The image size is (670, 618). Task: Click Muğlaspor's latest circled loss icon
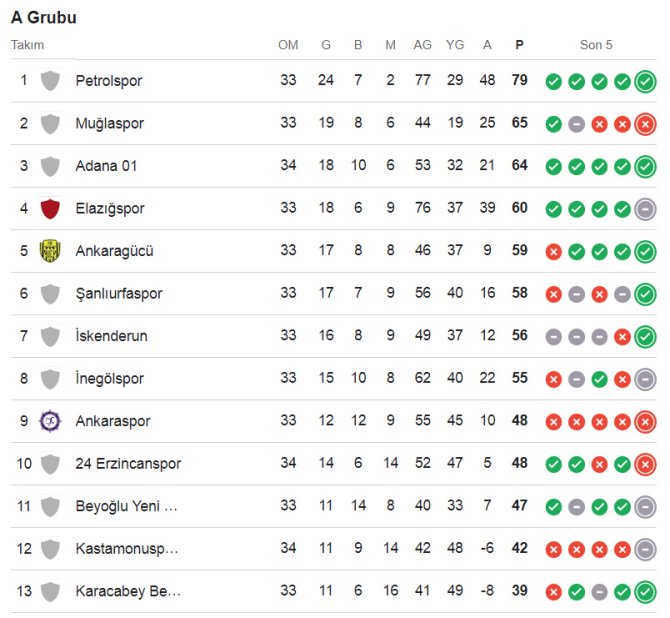[645, 124]
